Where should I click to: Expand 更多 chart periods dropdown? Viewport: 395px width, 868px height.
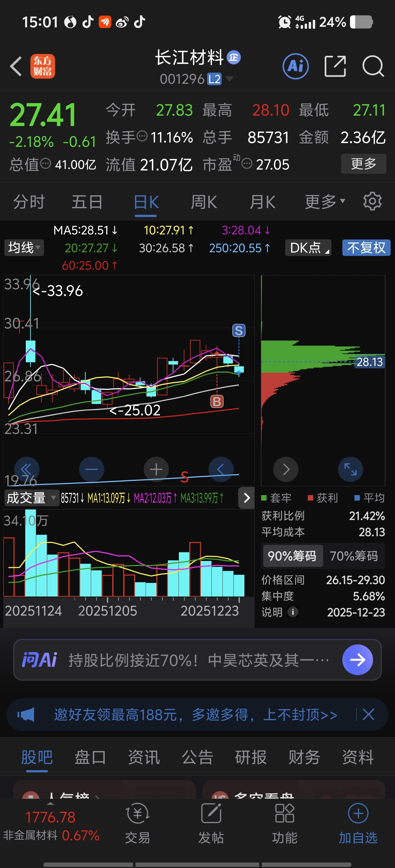(x=325, y=201)
